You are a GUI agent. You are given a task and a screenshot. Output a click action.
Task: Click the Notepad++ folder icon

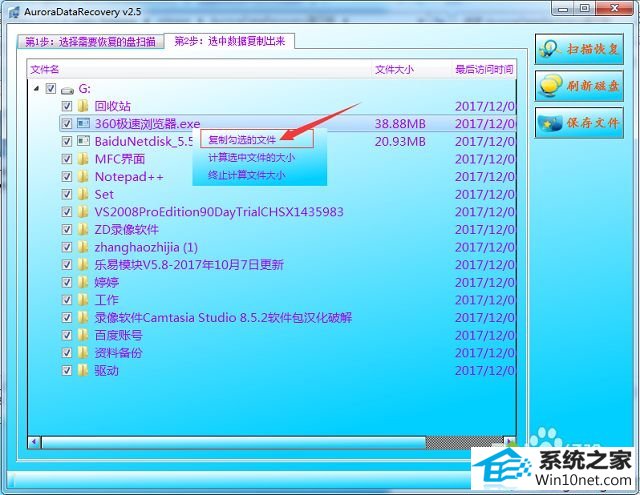pyautogui.click(x=83, y=176)
